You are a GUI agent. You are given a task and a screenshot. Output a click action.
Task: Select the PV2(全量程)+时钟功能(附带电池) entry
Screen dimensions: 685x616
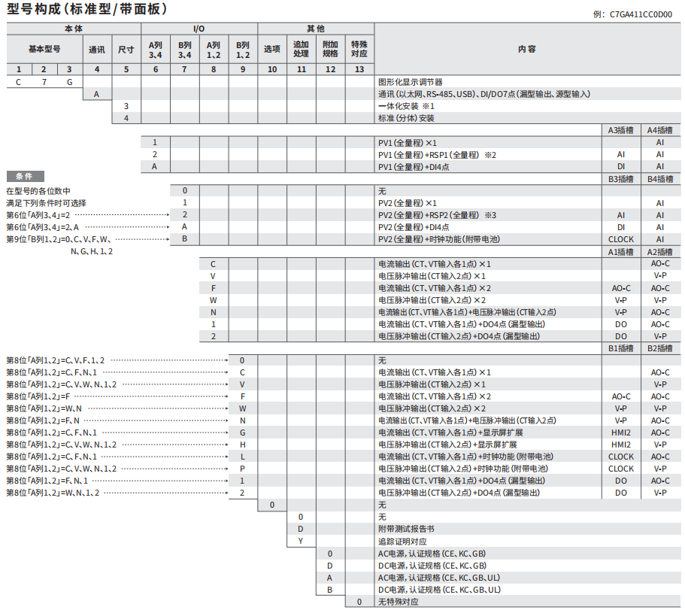tap(439, 239)
